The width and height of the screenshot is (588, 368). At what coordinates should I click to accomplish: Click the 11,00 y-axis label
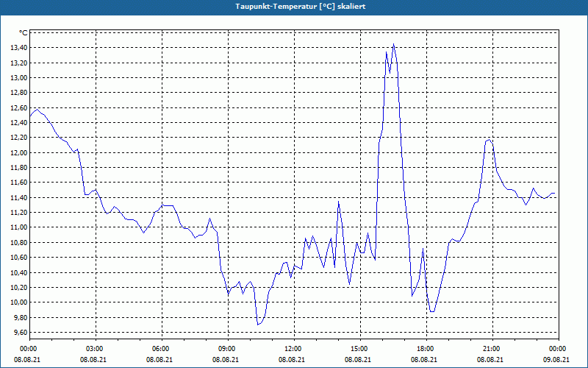pos(18,227)
